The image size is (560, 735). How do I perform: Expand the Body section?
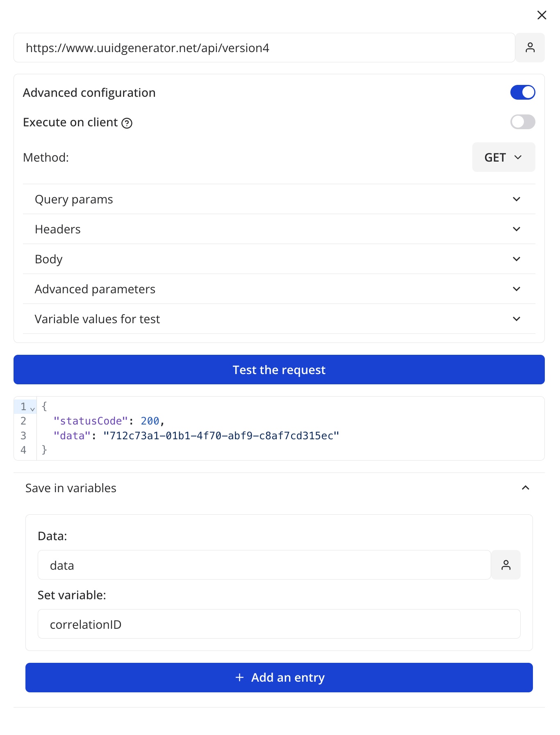[279, 259]
